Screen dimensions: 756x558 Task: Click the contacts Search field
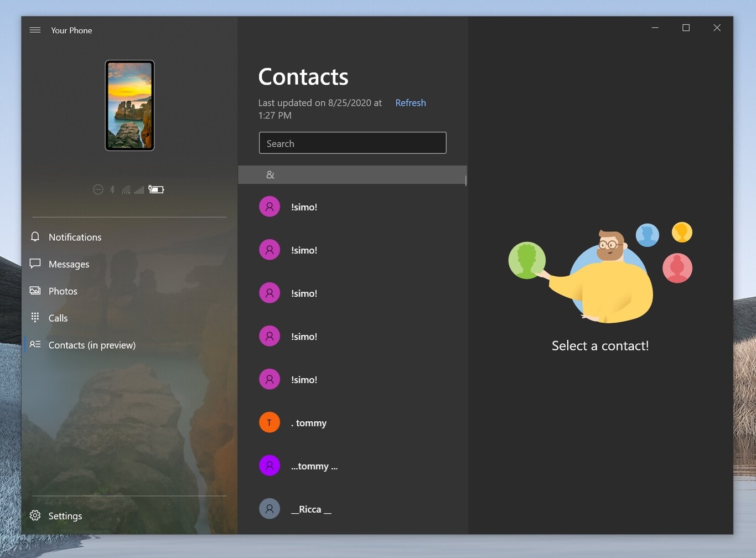pyautogui.click(x=353, y=143)
